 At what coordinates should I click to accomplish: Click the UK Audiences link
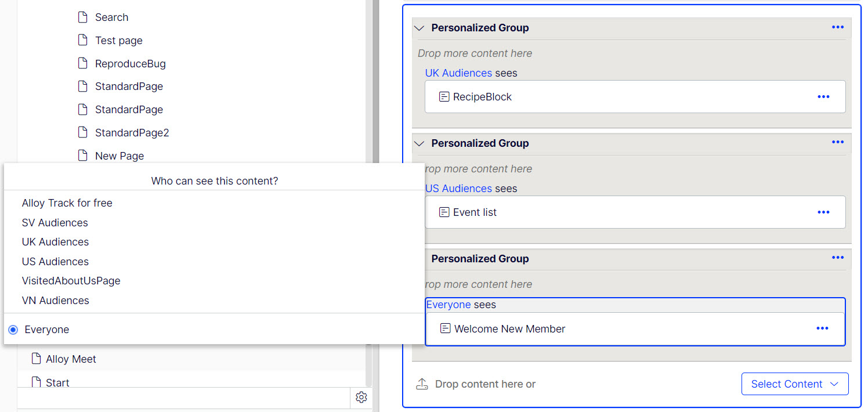[x=458, y=73]
